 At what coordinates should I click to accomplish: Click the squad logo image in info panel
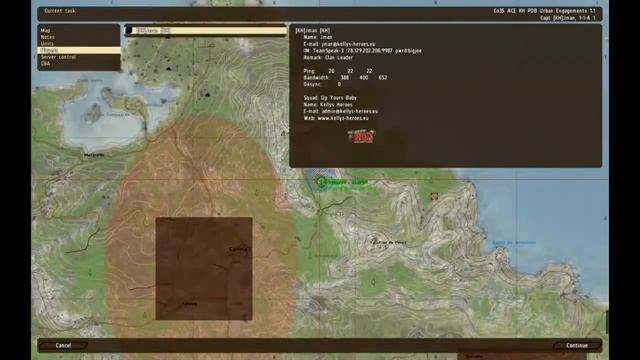click(x=361, y=136)
